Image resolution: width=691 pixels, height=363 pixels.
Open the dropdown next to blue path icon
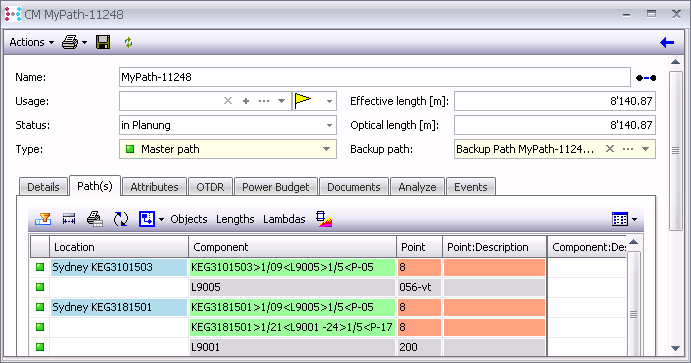161,219
